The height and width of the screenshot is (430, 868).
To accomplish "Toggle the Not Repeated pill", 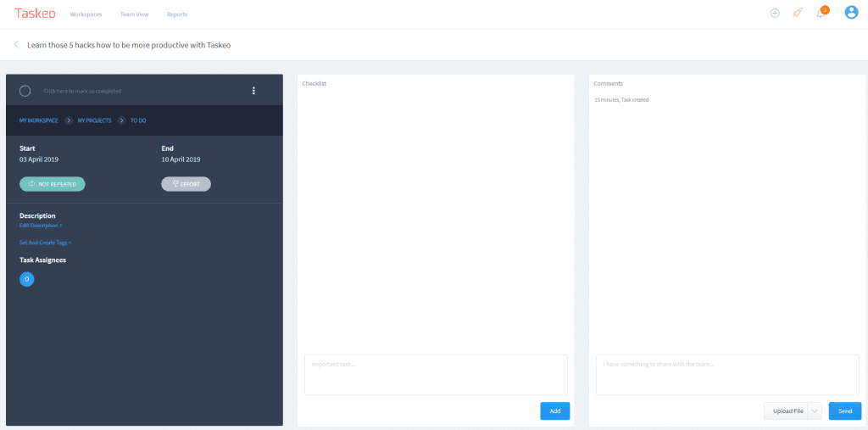I will pyautogui.click(x=53, y=184).
